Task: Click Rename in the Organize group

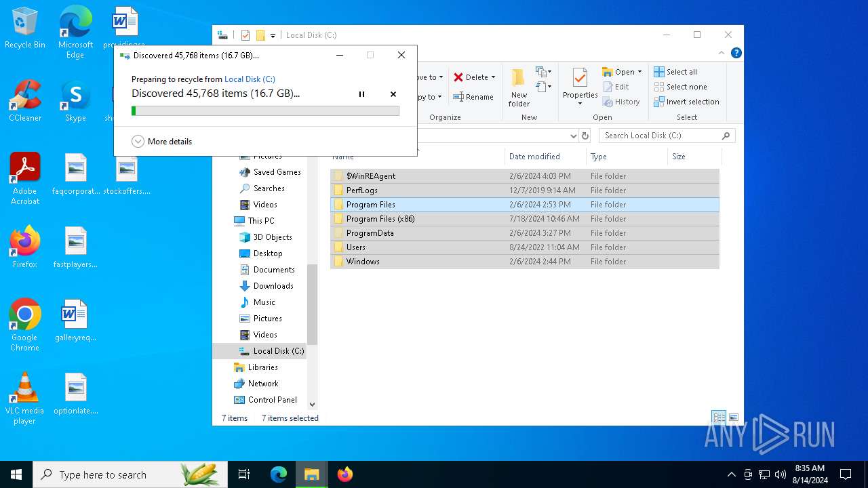Action: [473, 97]
